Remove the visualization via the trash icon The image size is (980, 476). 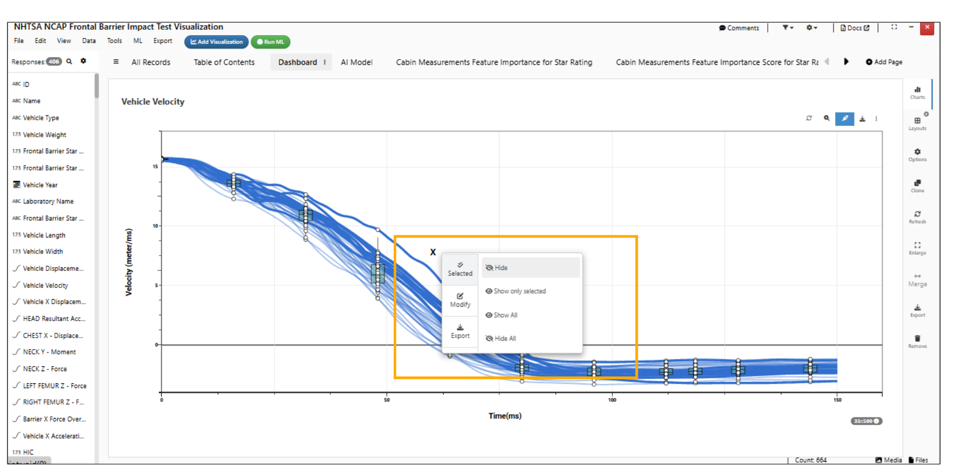click(x=917, y=342)
